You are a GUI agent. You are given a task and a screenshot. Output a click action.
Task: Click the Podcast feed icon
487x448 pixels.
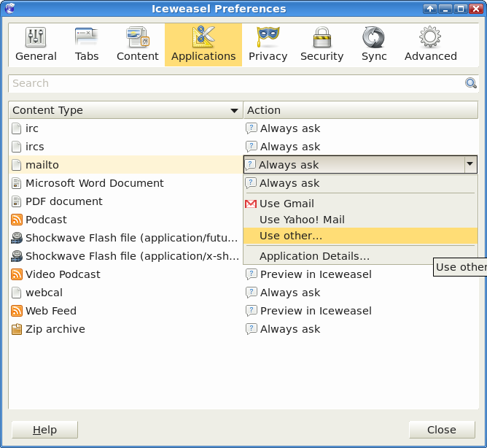point(17,220)
